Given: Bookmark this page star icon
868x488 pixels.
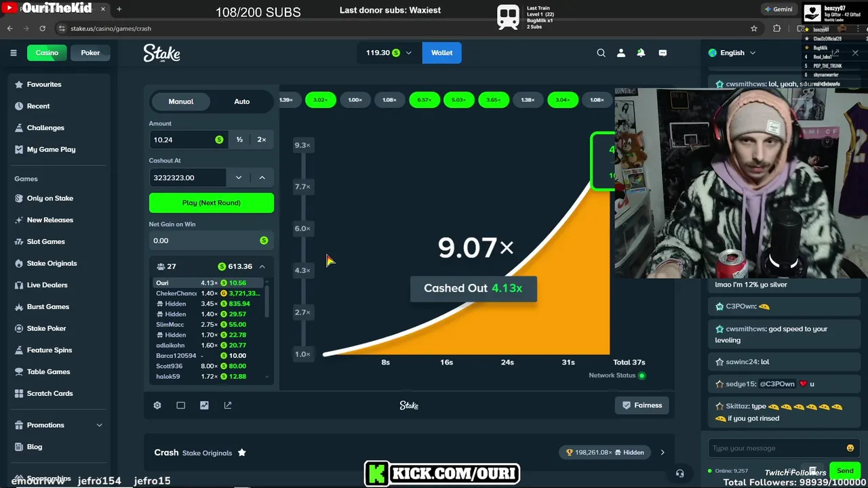Looking at the screenshot, I should click(x=753, y=28).
